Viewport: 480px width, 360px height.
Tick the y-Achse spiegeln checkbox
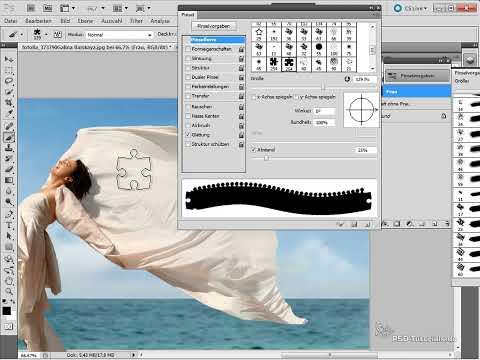point(296,97)
